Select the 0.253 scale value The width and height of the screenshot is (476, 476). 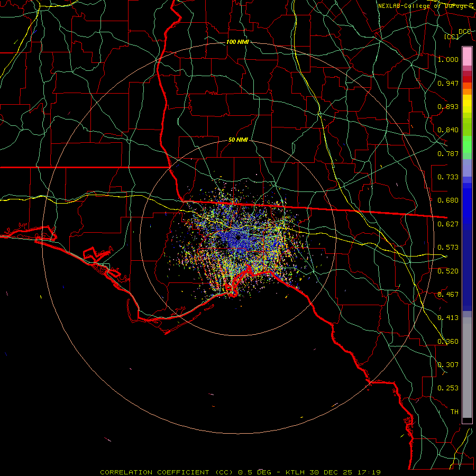point(448,388)
